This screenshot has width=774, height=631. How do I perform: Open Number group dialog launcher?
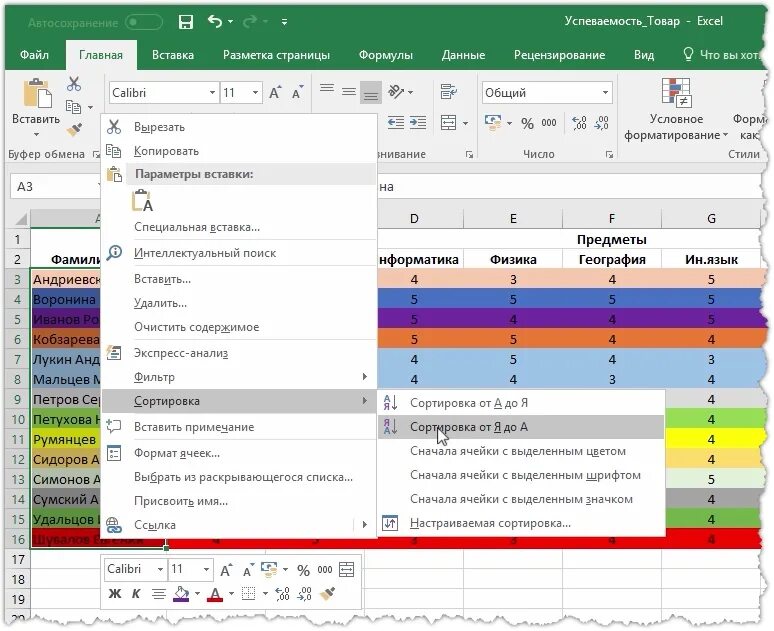[x=610, y=155]
